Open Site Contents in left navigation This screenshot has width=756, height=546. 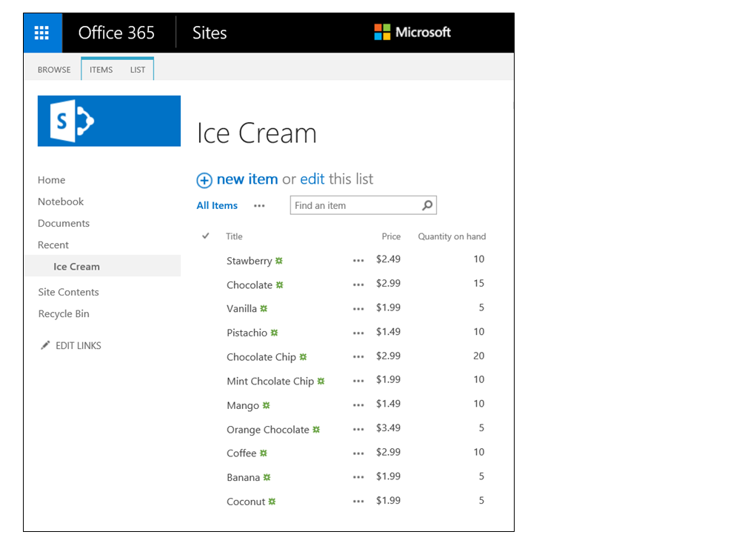(x=68, y=292)
